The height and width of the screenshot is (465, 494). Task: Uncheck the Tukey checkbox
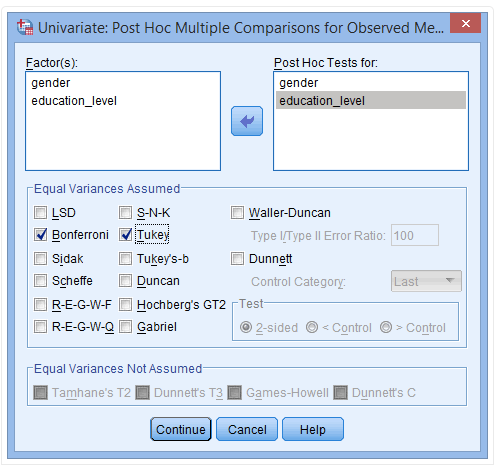coord(126,235)
